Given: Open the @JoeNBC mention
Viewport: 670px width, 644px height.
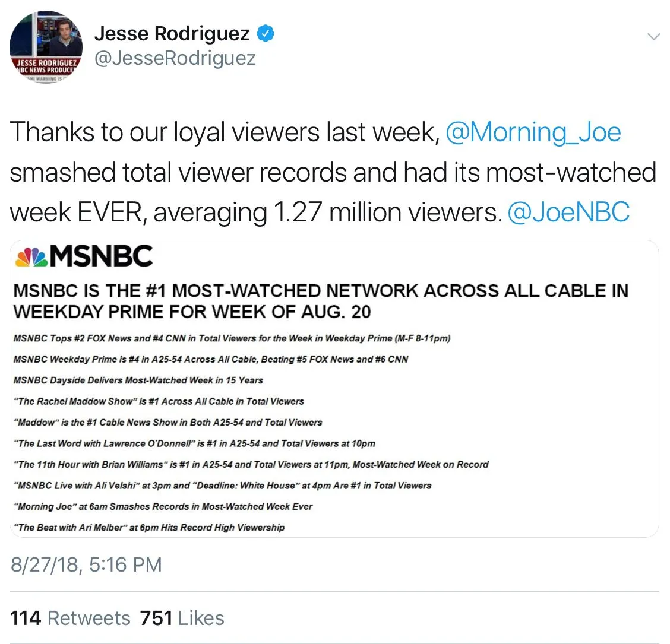Looking at the screenshot, I should click(568, 212).
